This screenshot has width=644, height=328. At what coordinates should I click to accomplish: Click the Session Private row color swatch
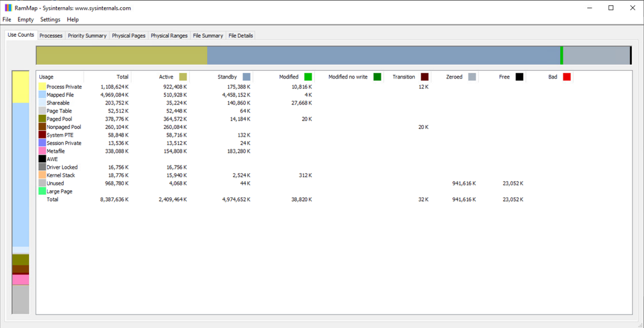click(43, 143)
